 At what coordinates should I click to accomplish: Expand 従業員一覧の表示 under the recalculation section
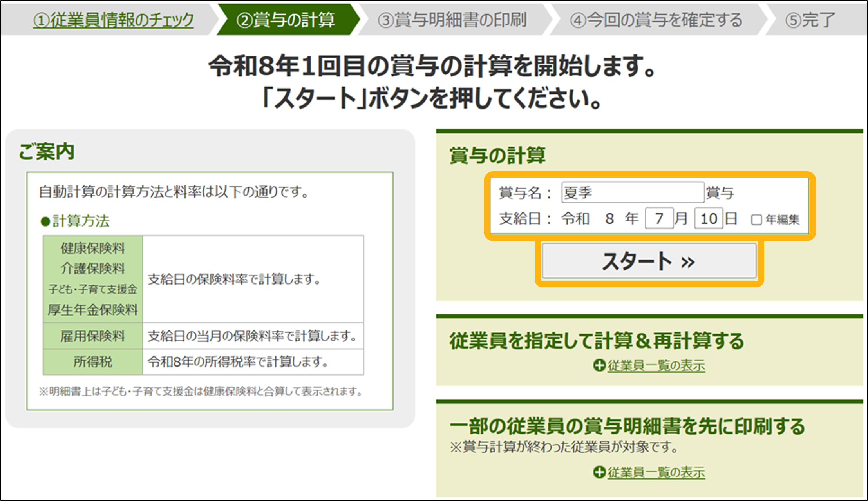point(656,365)
